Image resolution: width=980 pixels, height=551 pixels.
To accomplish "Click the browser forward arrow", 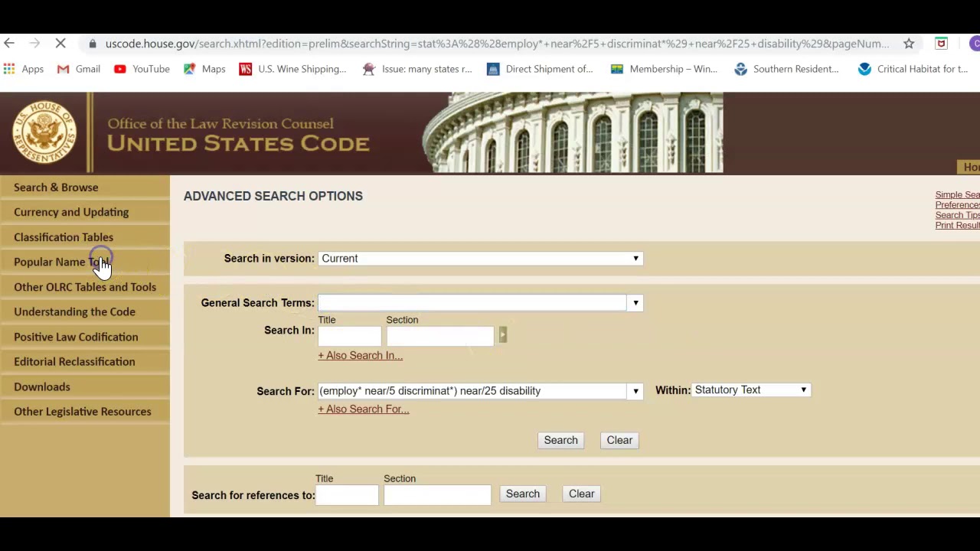I will (34, 44).
